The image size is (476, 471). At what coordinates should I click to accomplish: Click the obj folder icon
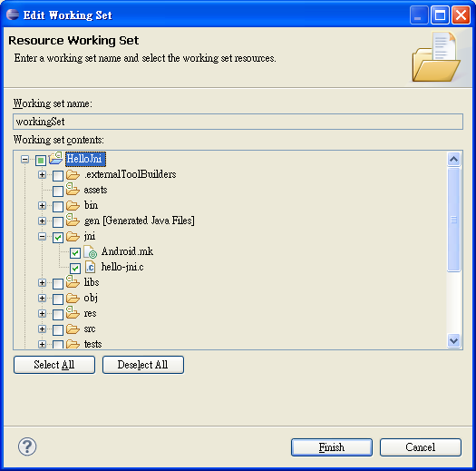click(x=73, y=298)
